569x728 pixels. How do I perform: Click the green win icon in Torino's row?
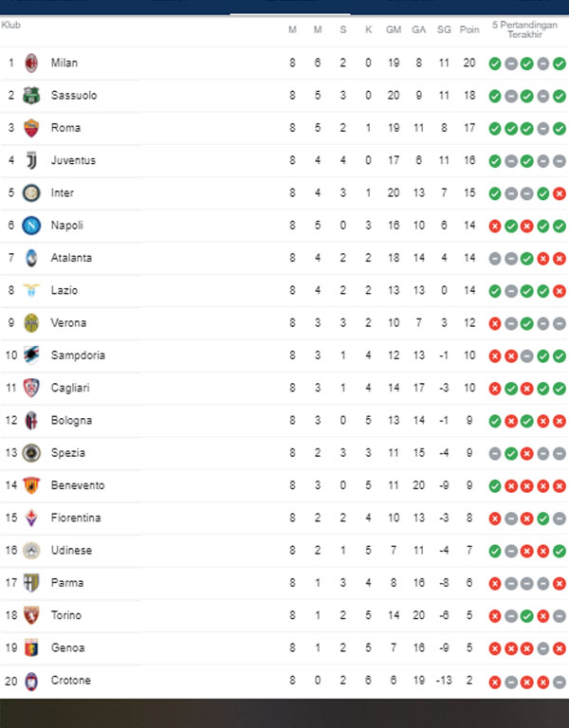527,615
